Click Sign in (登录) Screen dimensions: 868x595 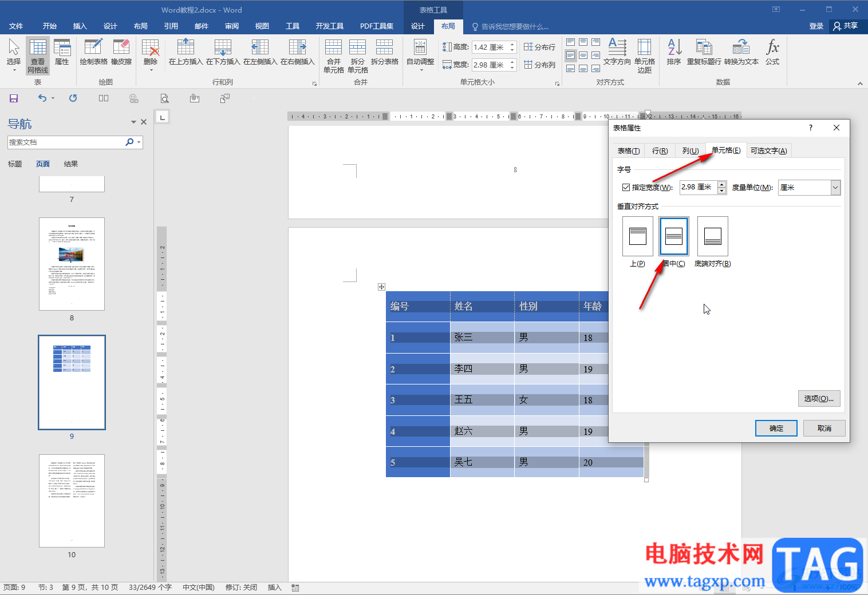(x=816, y=26)
